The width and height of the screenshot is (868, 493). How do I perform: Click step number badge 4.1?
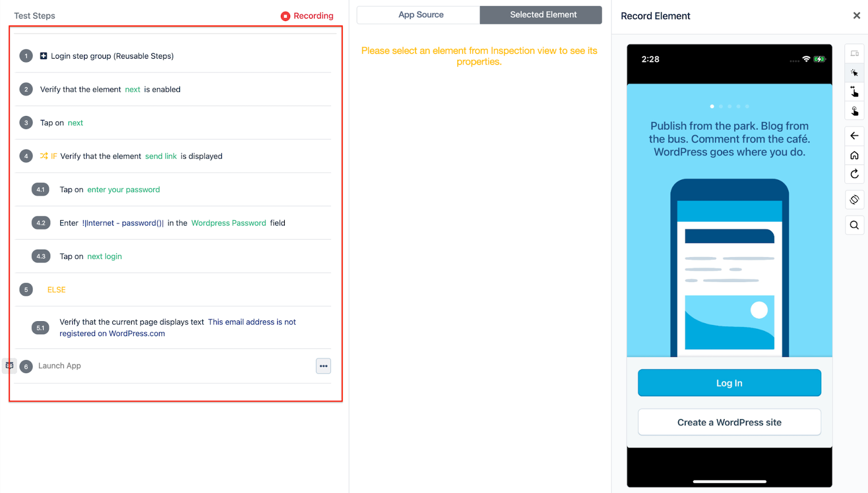[41, 190]
